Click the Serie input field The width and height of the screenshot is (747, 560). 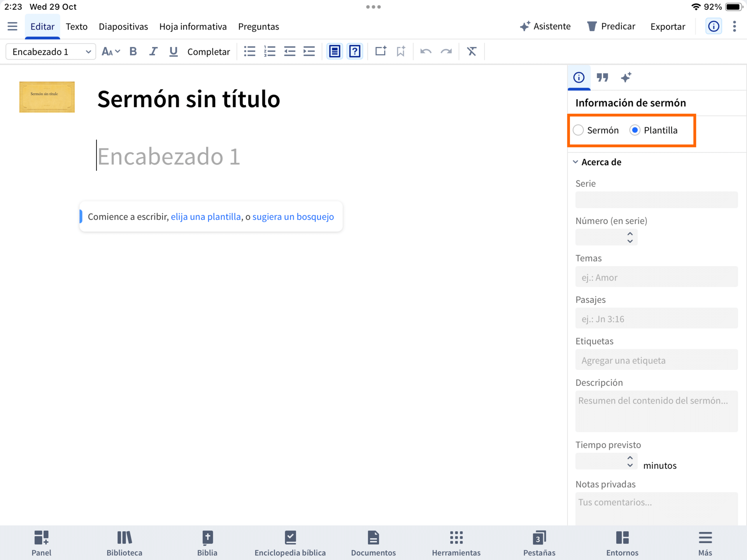pos(656,200)
